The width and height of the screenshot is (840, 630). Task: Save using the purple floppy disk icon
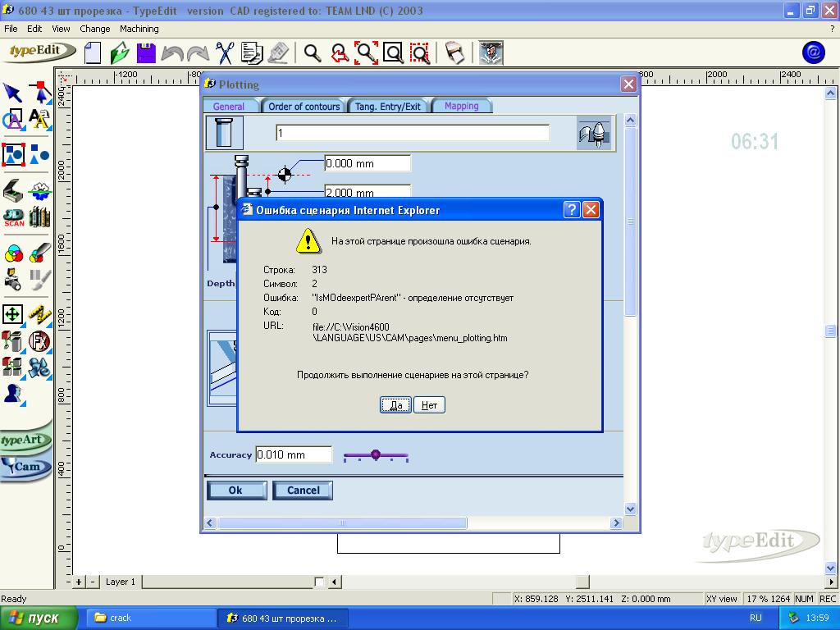tap(146, 53)
